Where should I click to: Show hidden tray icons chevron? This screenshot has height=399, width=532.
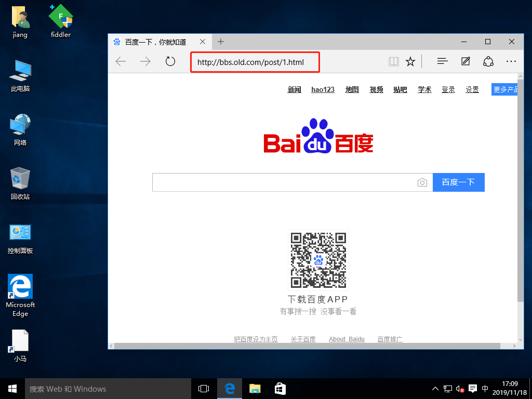[x=435, y=389]
